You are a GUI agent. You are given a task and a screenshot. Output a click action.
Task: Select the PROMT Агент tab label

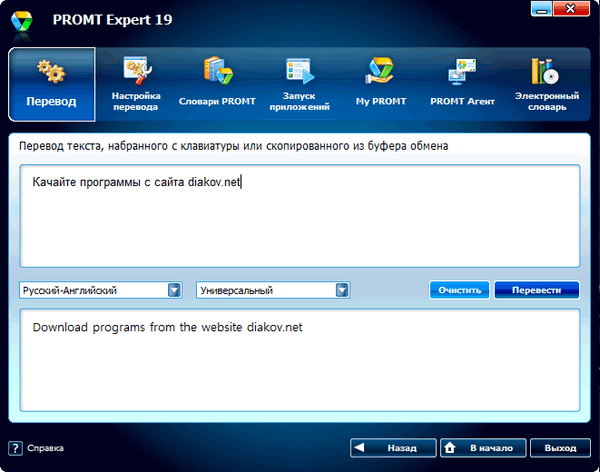click(462, 101)
